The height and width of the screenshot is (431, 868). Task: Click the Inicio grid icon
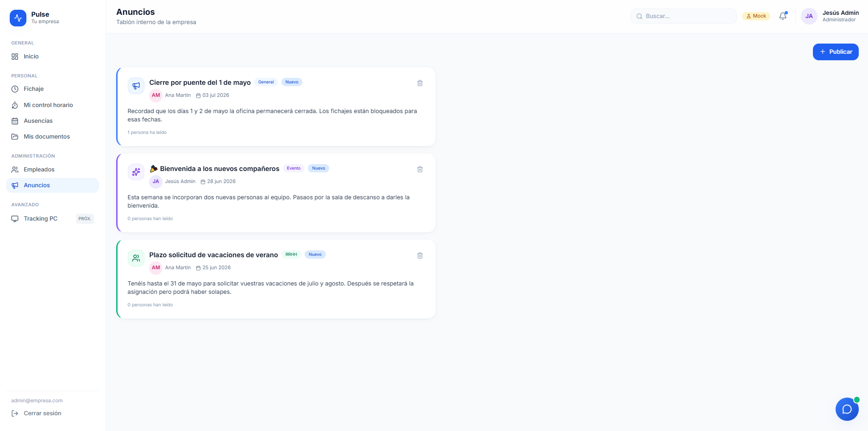15,57
